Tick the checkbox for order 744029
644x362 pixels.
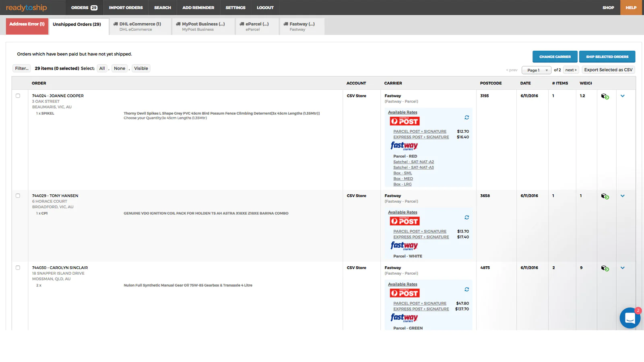[18, 196]
